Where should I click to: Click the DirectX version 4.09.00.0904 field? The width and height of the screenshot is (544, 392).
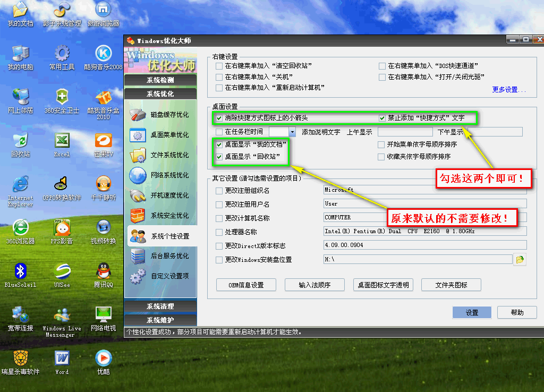[425, 245]
